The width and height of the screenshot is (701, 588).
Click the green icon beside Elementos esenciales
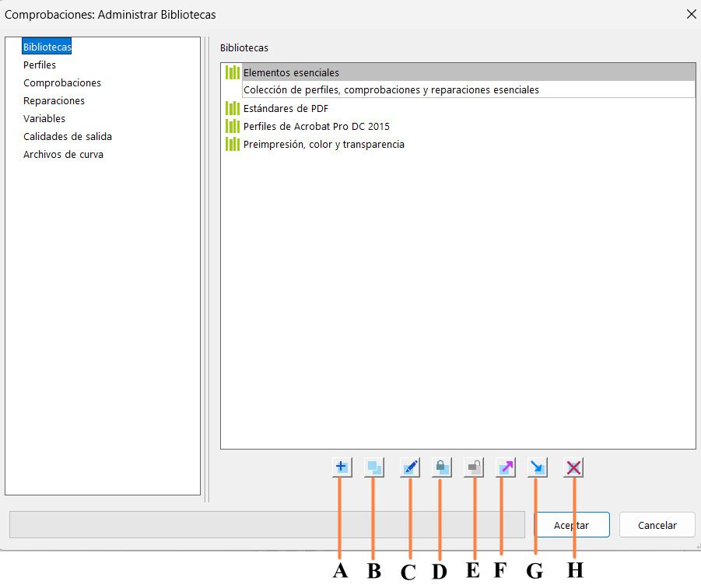coord(233,72)
